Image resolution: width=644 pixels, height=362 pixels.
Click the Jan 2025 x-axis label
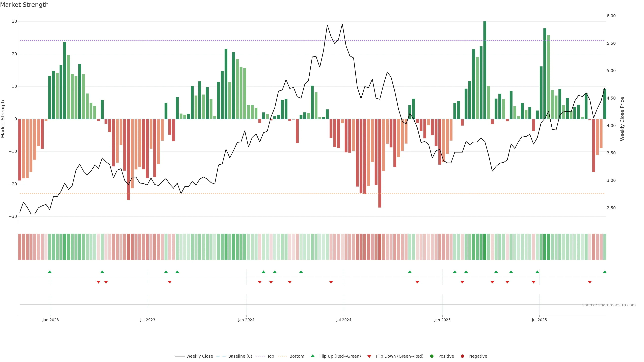(442, 320)
